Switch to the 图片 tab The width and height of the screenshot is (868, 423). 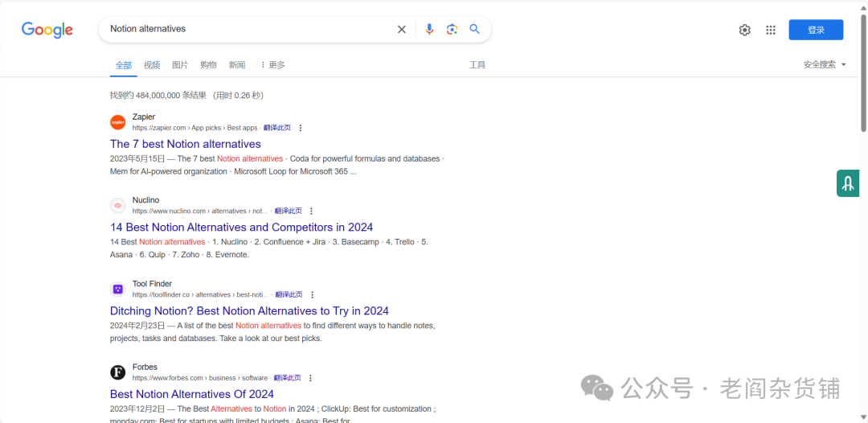tap(180, 65)
